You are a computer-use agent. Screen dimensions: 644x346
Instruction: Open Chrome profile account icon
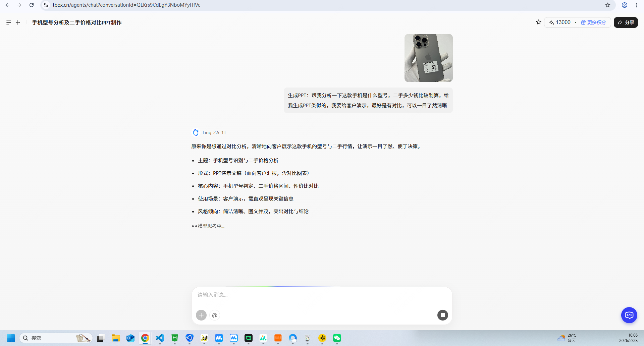pyautogui.click(x=624, y=5)
